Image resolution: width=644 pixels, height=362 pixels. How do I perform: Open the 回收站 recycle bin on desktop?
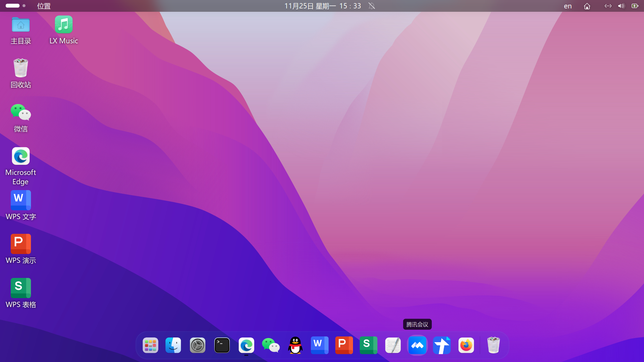[x=21, y=73]
